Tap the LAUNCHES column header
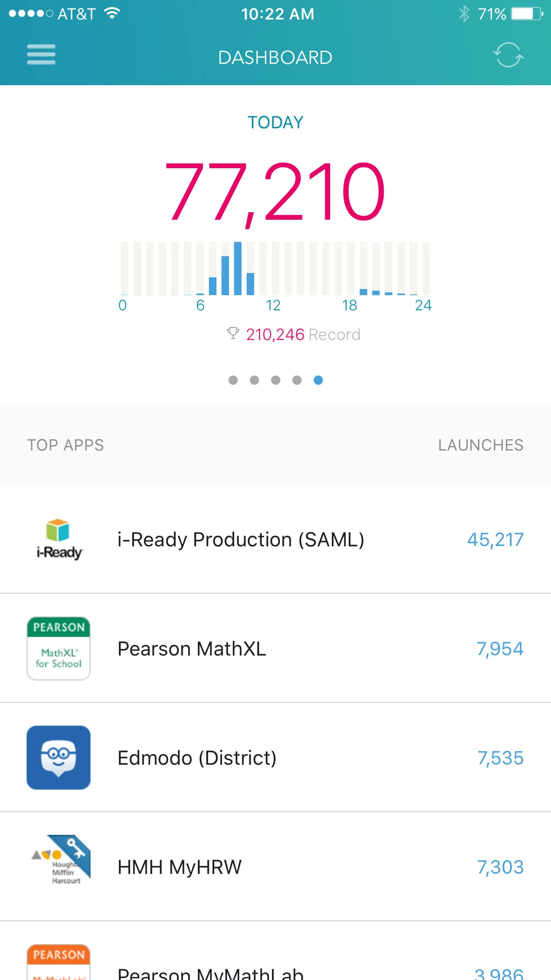The image size is (551, 980). (x=481, y=445)
